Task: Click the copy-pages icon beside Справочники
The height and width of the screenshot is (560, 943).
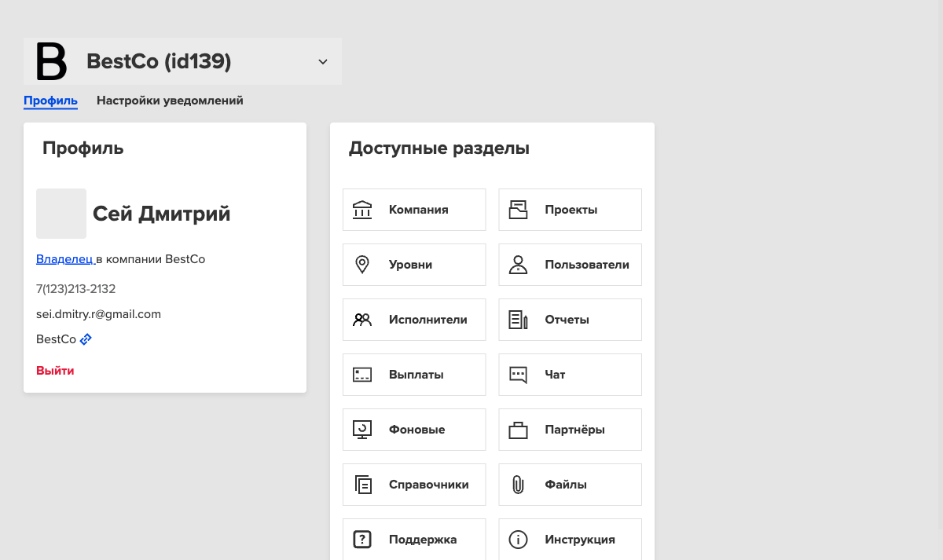Action: pos(362,485)
